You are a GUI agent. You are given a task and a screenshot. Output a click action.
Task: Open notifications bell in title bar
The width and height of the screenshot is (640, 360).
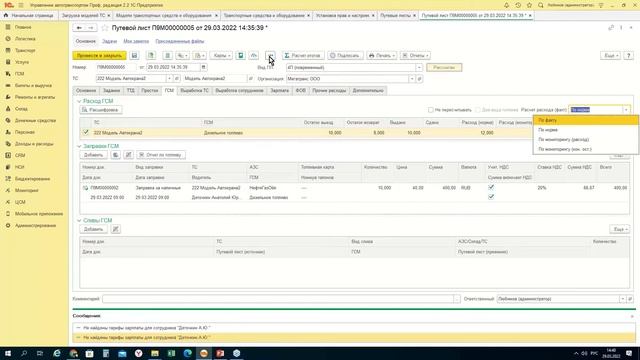507,5
